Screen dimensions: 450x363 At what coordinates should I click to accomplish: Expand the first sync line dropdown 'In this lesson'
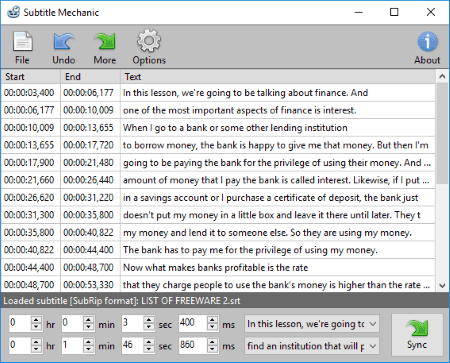point(373,324)
